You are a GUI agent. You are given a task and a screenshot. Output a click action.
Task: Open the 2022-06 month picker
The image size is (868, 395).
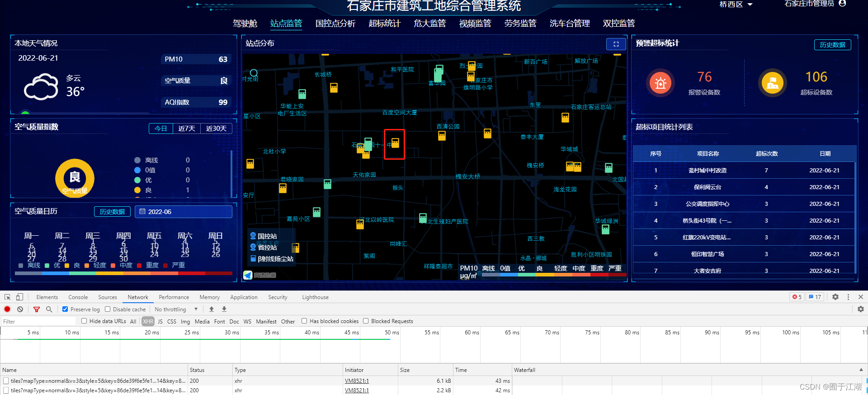(x=184, y=212)
